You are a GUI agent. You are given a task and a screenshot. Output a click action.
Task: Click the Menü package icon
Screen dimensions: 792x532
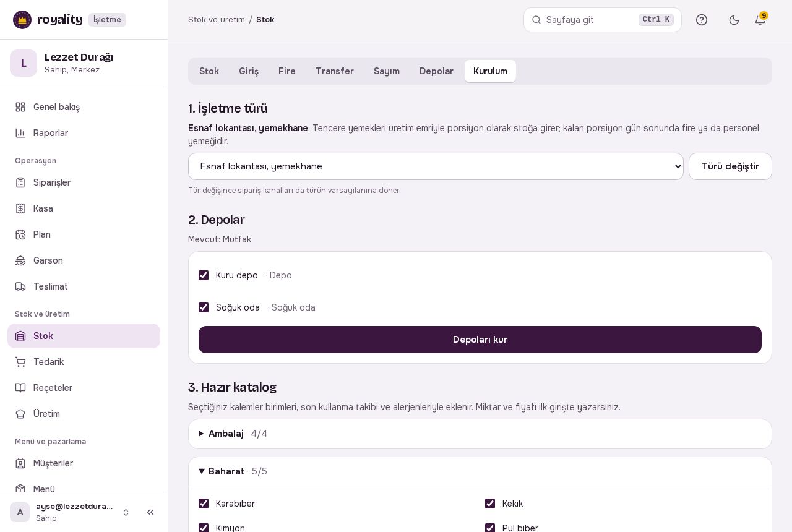pyautogui.click(x=20, y=489)
